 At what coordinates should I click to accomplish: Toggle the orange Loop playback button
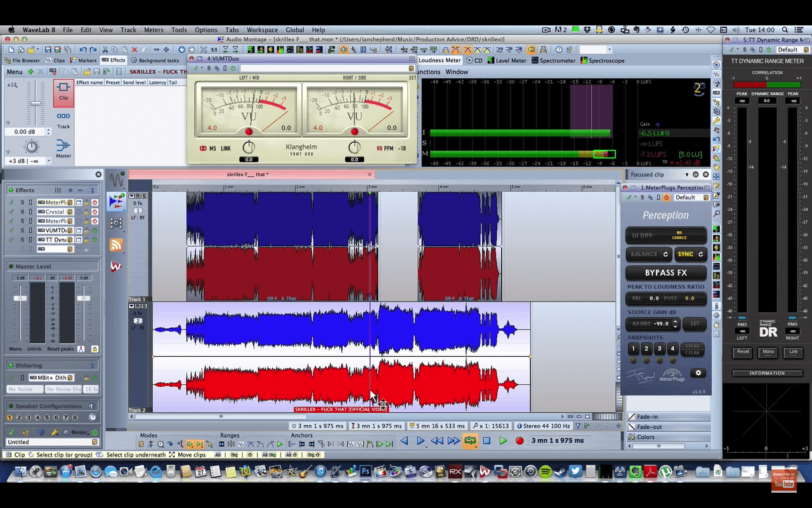pos(470,441)
